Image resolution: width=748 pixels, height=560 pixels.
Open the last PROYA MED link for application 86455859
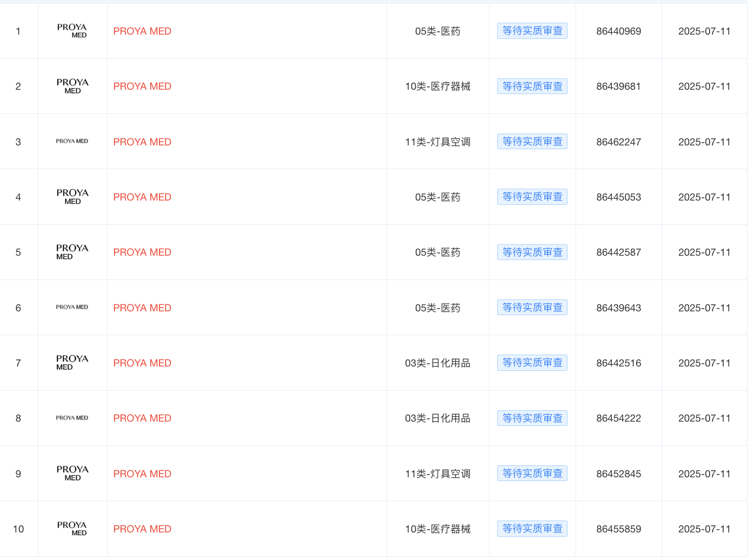pyautogui.click(x=142, y=529)
